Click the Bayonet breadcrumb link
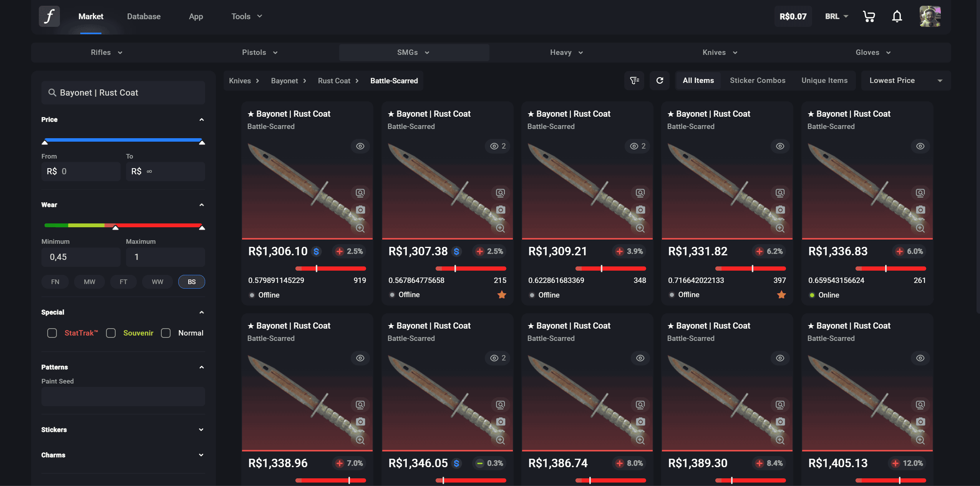The image size is (980, 486). pyautogui.click(x=284, y=81)
